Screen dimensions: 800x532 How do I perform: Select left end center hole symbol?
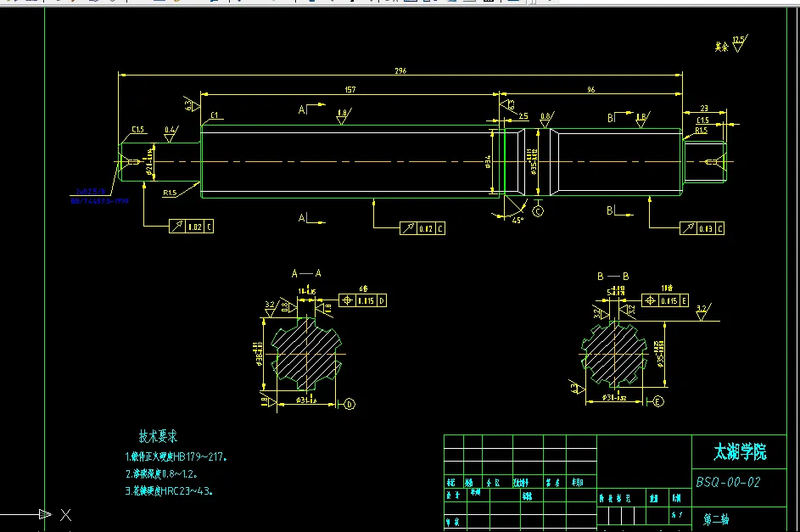point(130,162)
